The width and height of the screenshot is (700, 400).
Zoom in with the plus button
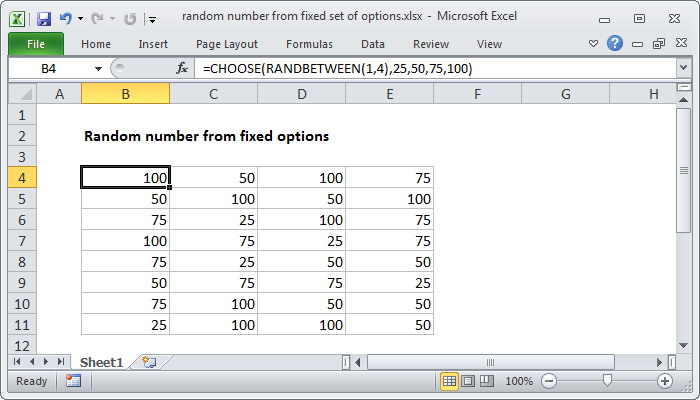click(665, 381)
